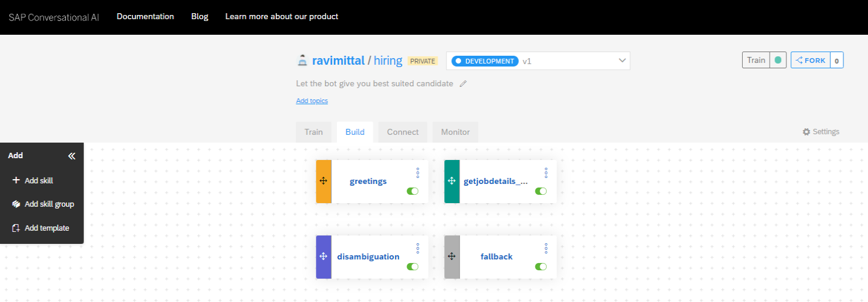This screenshot has width=868, height=302.
Task: Click the move handle on greetings skill
Action: pyautogui.click(x=323, y=181)
